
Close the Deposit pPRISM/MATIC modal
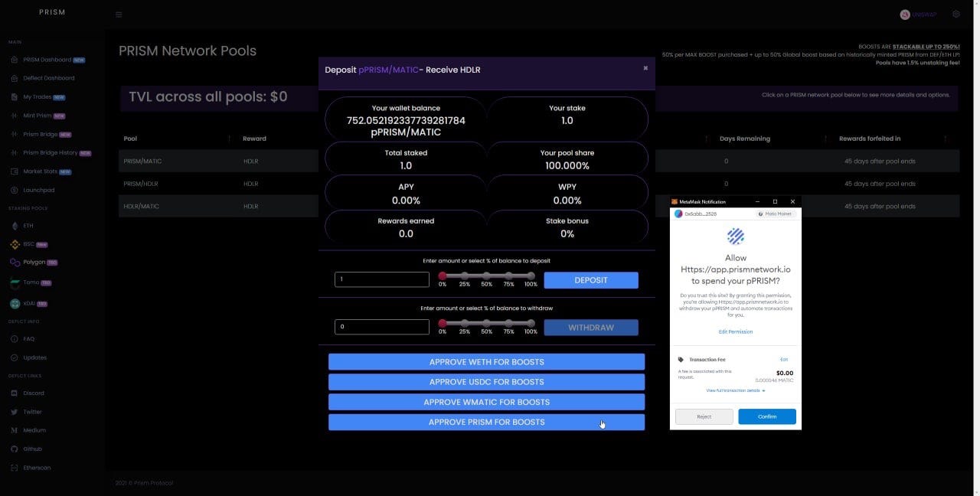645,67
